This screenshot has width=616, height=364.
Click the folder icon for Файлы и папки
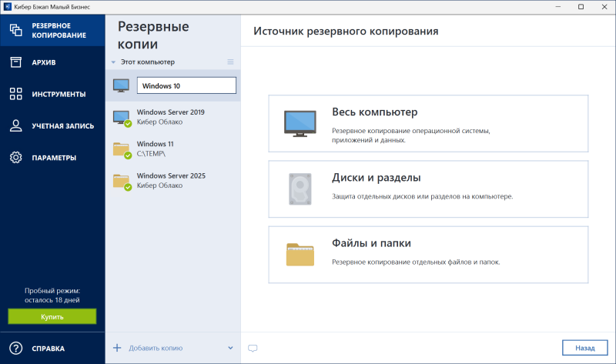(300, 254)
